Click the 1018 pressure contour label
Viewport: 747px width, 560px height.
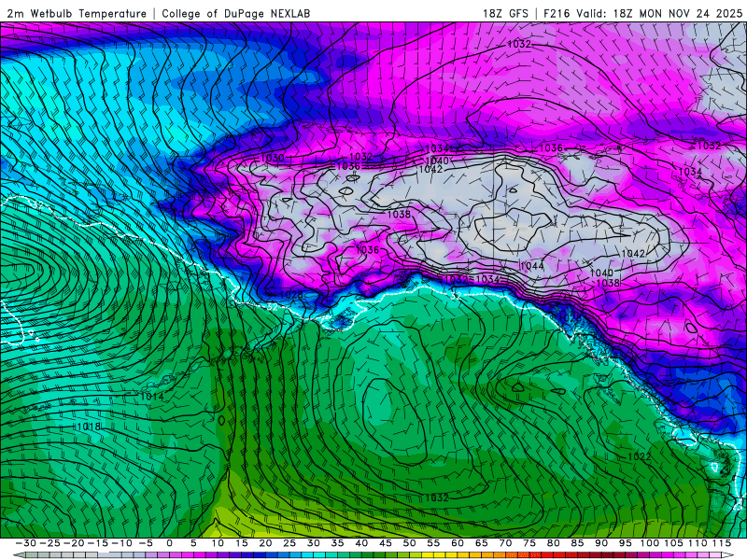[x=89, y=427]
